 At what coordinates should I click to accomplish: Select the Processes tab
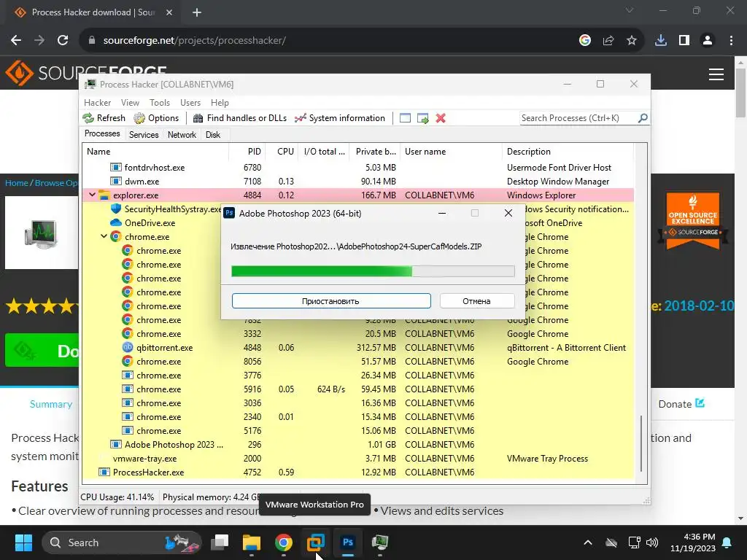(102, 134)
